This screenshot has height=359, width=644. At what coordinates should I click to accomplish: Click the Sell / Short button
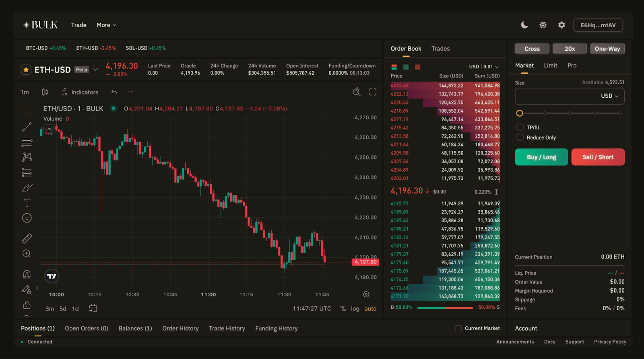pyautogui.click(x=598, y=157)
